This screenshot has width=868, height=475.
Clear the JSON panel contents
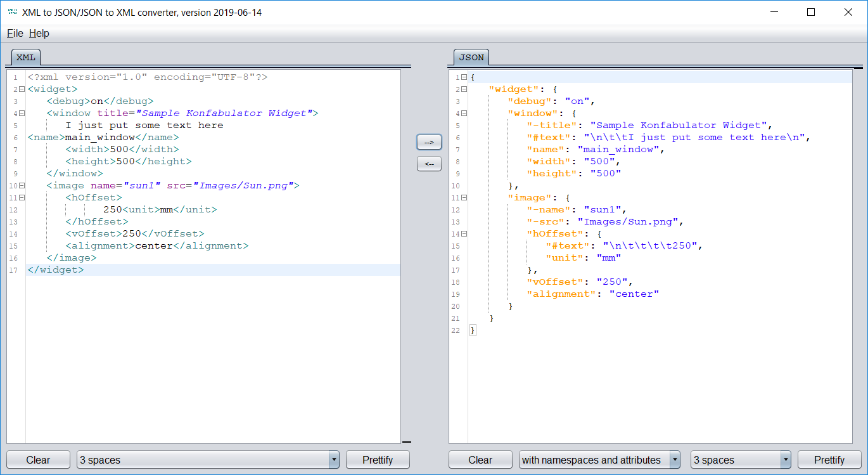(x=480, y=460)
